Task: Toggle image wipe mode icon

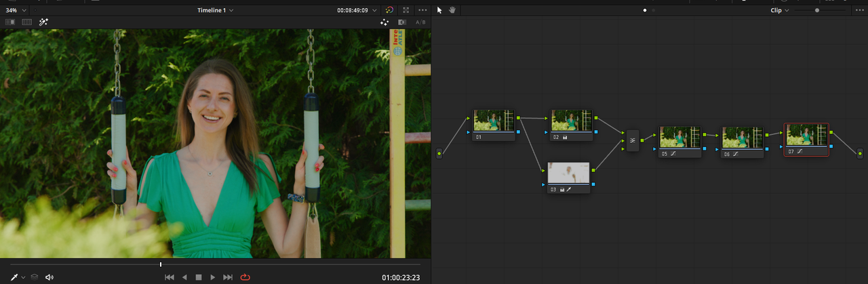Action: tap(10, 22)
